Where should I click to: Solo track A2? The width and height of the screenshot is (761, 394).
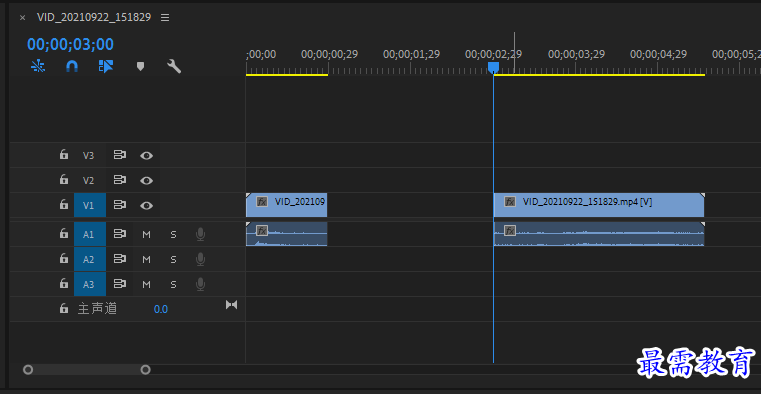(x=173, y=260)
